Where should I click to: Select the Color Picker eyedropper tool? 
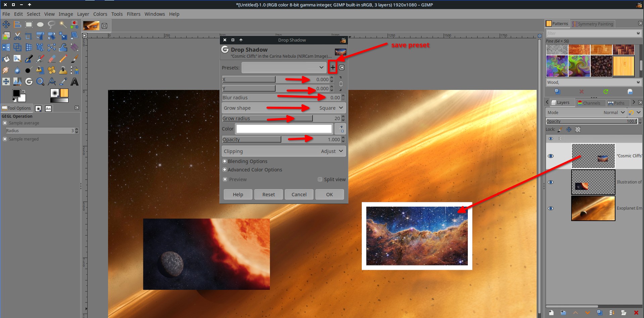coord(63,82)
